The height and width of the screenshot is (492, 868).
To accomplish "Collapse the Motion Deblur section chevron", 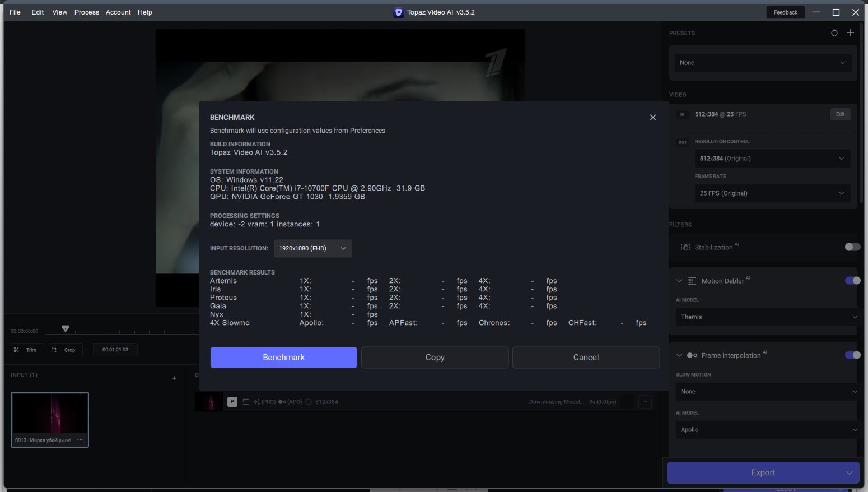I will (679, 281).
